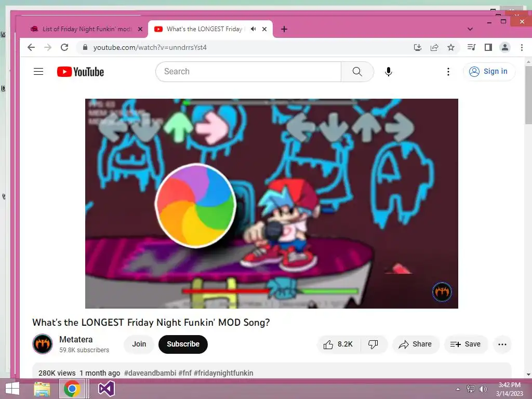Open the network tray icon
Screen dimensions: 532x399
[471, 389]
